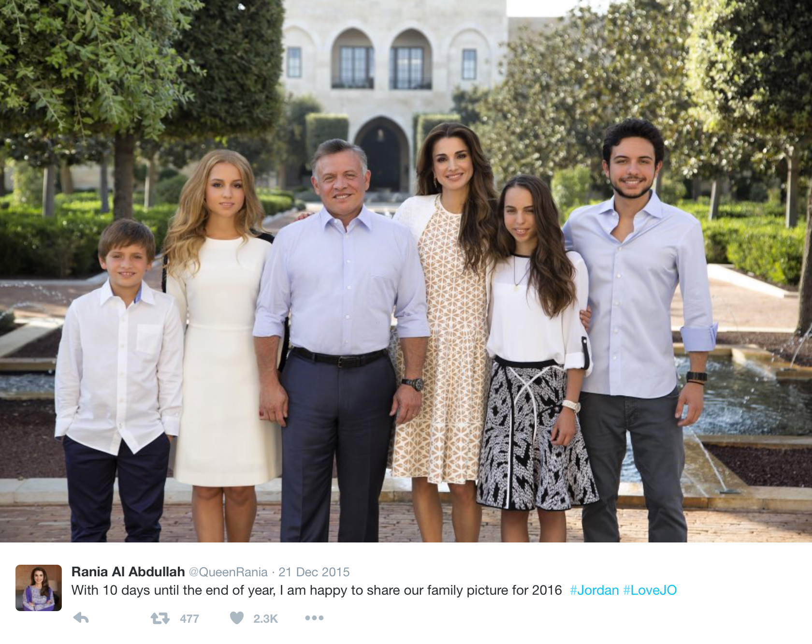The width and height of the screenshot is (812, 644).
Task: Like the tweet with the heart icon
Action: (237, 618)
